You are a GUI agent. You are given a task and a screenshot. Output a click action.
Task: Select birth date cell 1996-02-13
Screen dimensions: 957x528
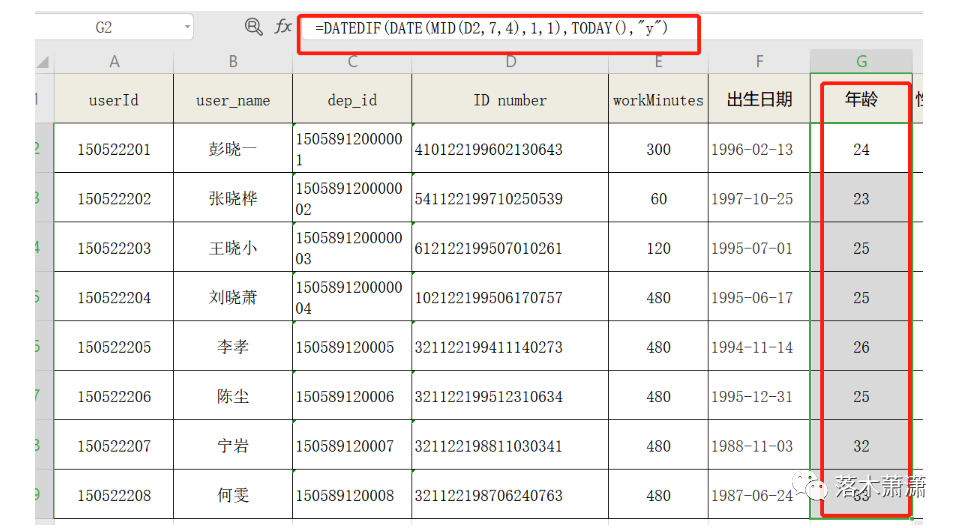[x=759, y=148]
